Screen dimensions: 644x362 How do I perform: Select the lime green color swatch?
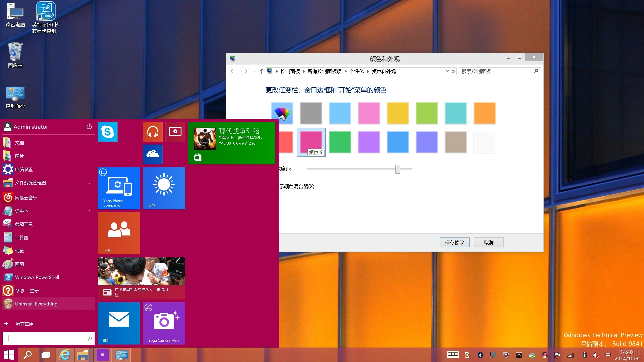(427, 113)
